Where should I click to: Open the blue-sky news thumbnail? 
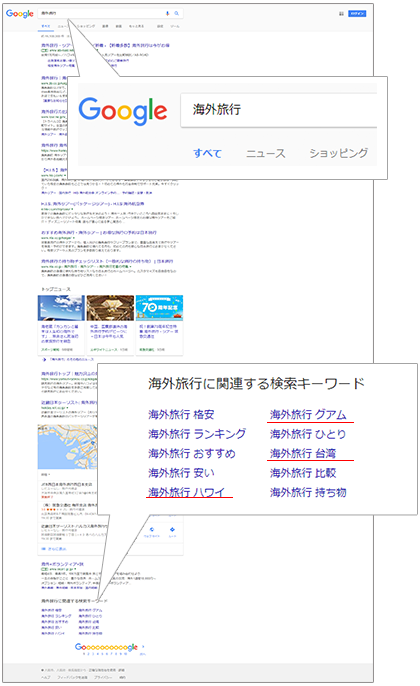pyautogui.click(x=61, y=308)
